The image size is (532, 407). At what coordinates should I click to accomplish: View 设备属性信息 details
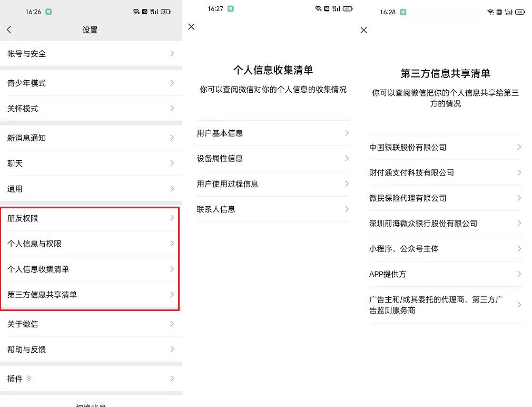pos(273,158)
